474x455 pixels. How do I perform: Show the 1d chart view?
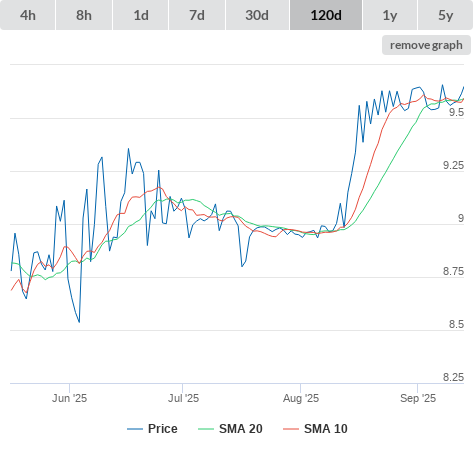pyautogui.click(x=141, y=15)
